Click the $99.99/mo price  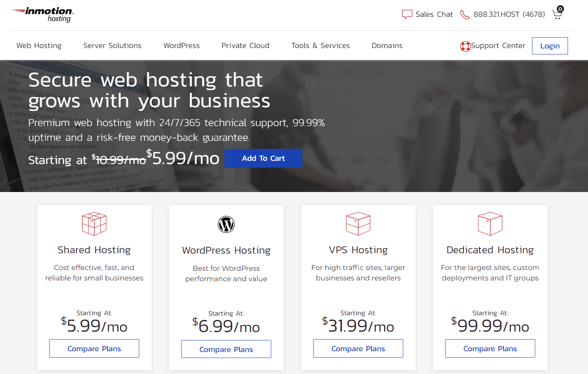pyautogui.click(x=490, y=326)
